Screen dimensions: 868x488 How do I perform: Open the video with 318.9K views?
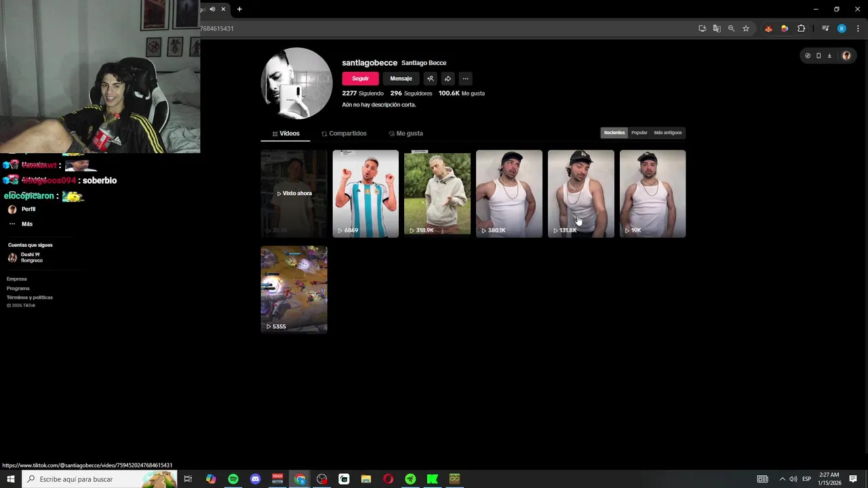pyautogui.click(x=437, y=194)
